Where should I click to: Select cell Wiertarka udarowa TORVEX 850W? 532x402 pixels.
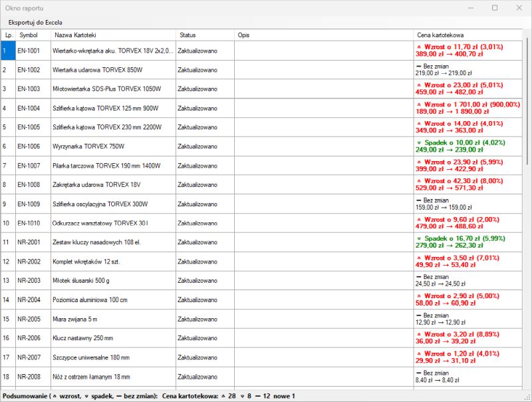113,70
